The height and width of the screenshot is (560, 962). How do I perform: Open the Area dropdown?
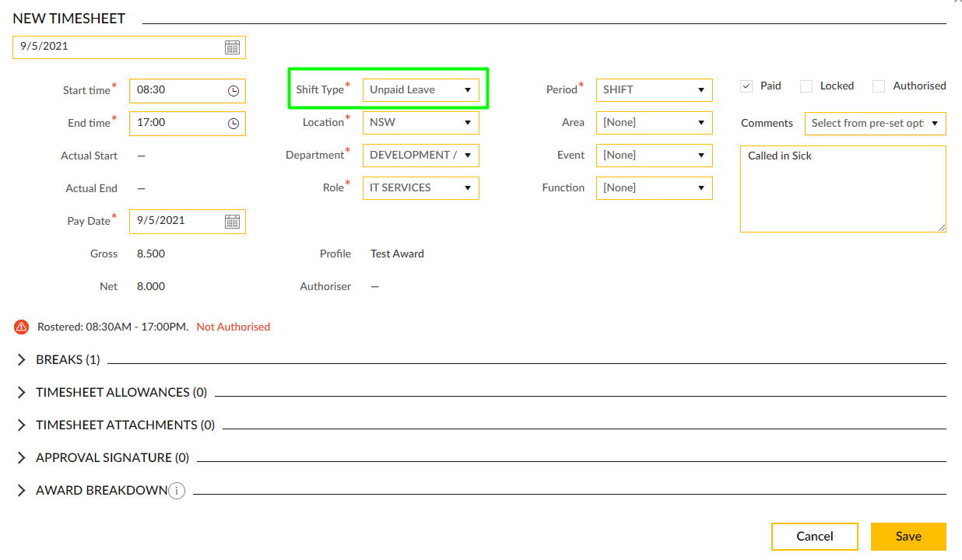655,122
